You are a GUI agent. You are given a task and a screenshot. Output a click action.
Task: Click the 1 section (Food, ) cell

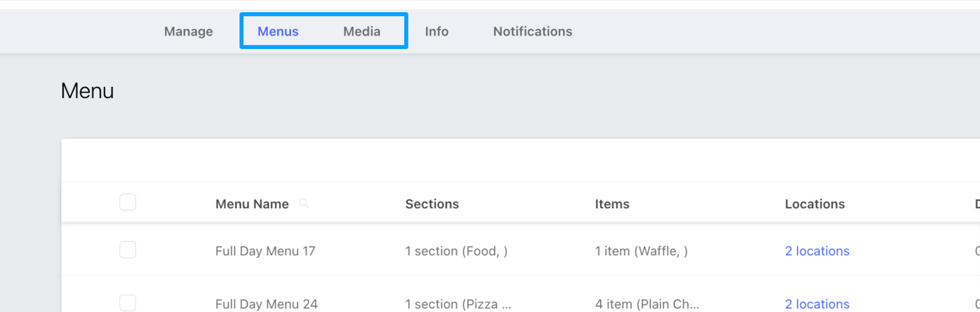click(456, 251)
